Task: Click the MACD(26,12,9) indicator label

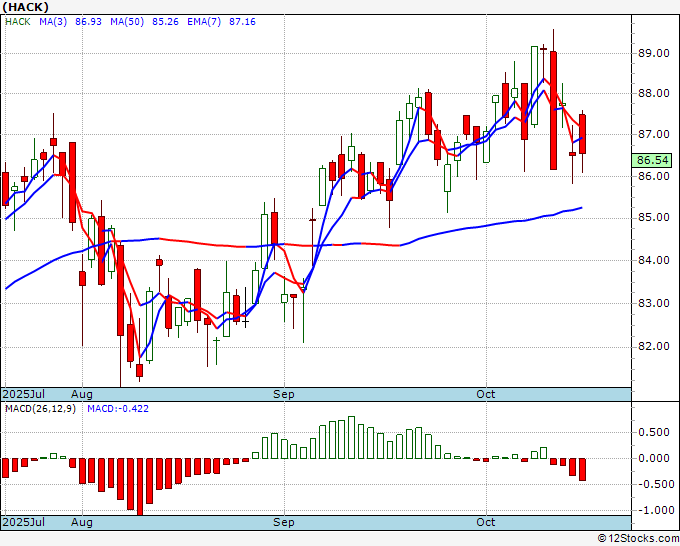Action: (40, 409)
